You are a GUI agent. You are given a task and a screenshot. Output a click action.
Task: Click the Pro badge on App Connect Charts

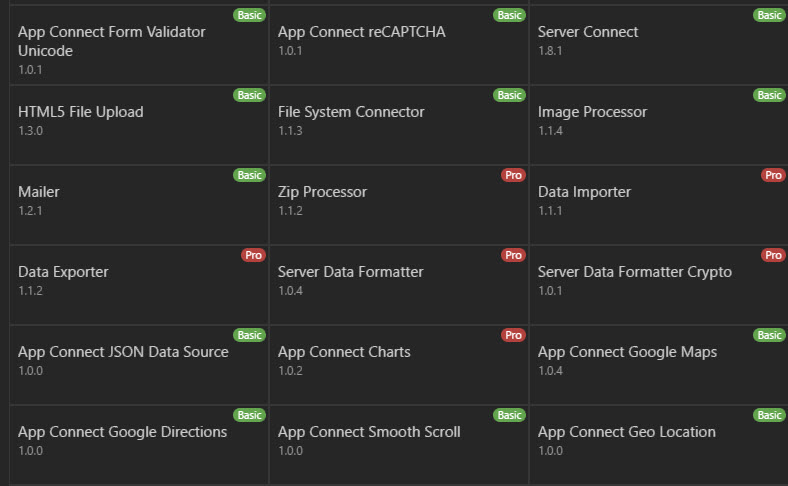pos(513,335)
